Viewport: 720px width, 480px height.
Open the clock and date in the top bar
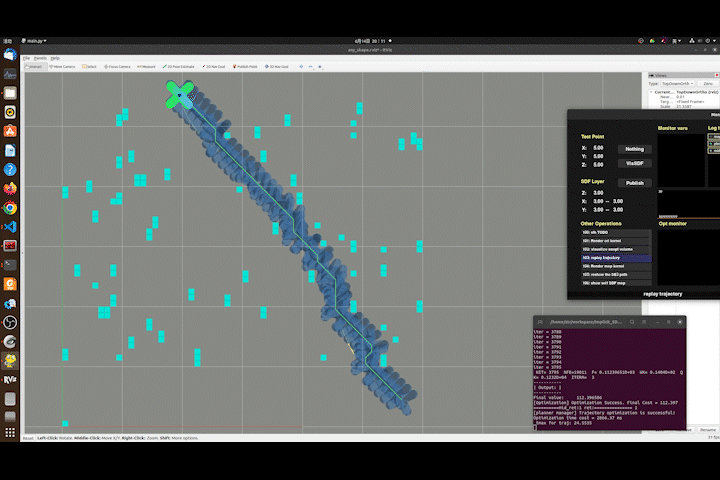point(370,41)
